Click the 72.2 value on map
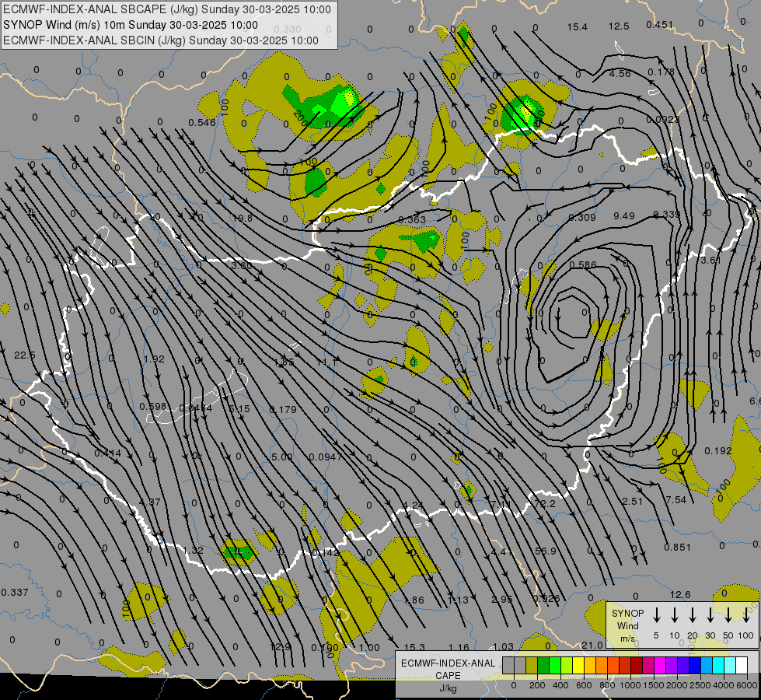The width and height of the screenshot is (761, 700). 545,504
